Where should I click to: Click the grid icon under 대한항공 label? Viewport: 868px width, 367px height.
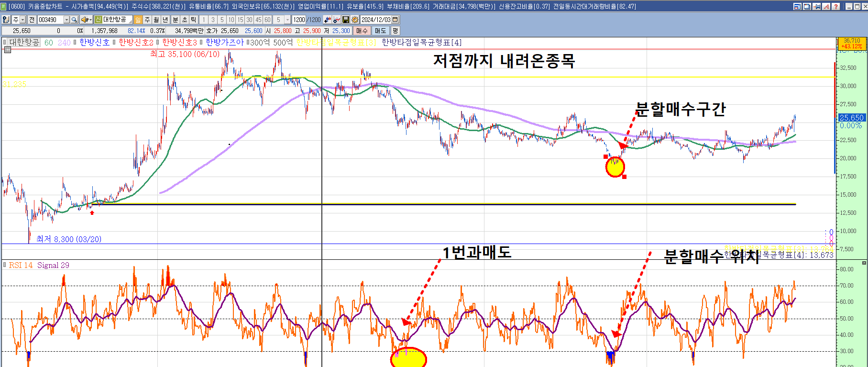(x=8, y=50)
